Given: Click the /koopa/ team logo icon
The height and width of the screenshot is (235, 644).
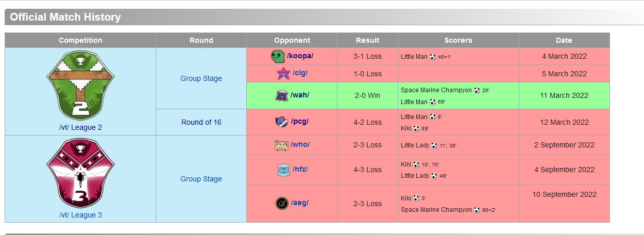Looking at the screenshot, I should (x=278, y=56).
